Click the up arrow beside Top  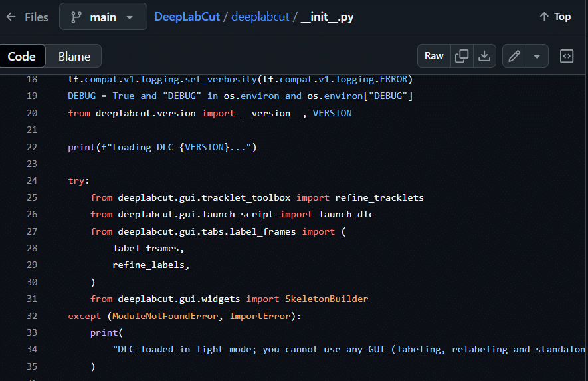pyautogui.click(x=544, y=17)
